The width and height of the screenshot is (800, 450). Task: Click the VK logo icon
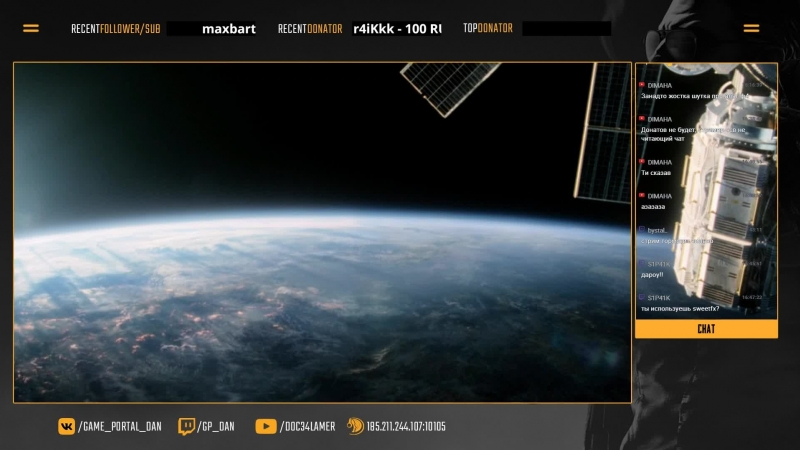click(66, 427)
